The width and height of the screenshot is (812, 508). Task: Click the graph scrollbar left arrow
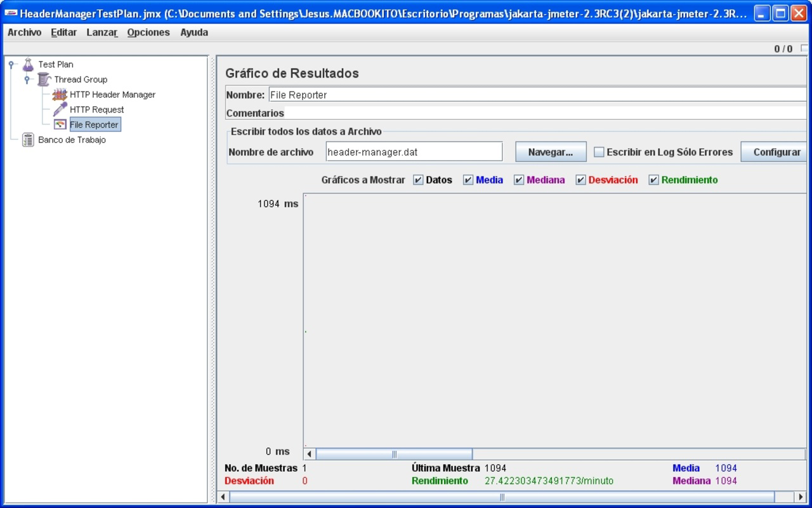coord(310,454)
